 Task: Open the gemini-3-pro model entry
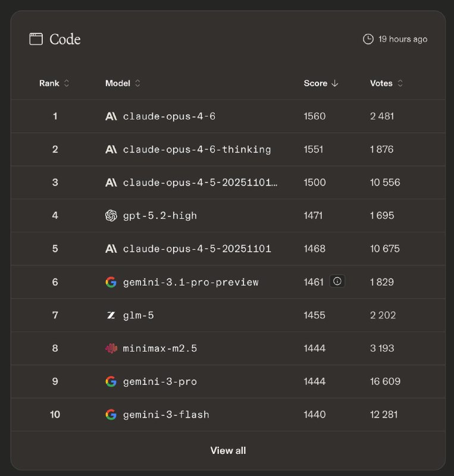pos(159,381)
